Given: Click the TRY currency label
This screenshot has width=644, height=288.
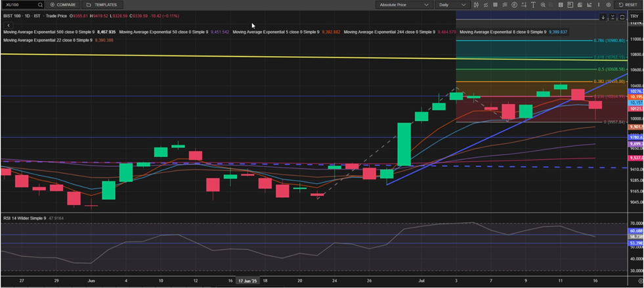Looking at the screenshot, I should [633, 16].
